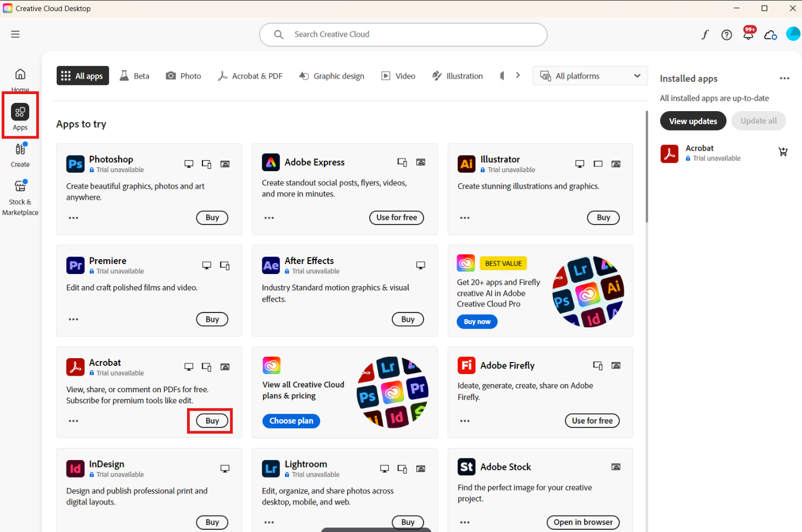The image size is (802, 532).
Task: Click the Photoshop app icon
Action: pos(75,164)
